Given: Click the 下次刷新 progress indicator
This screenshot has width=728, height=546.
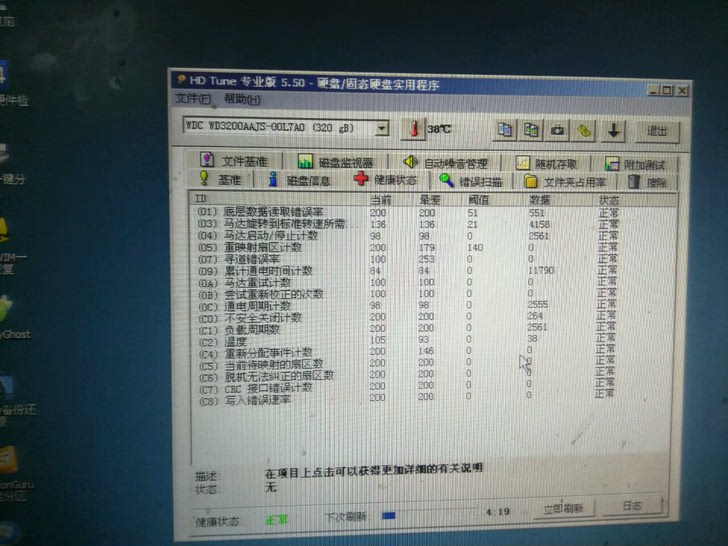Looking at the screenshot, I should [x=389, y=515].
